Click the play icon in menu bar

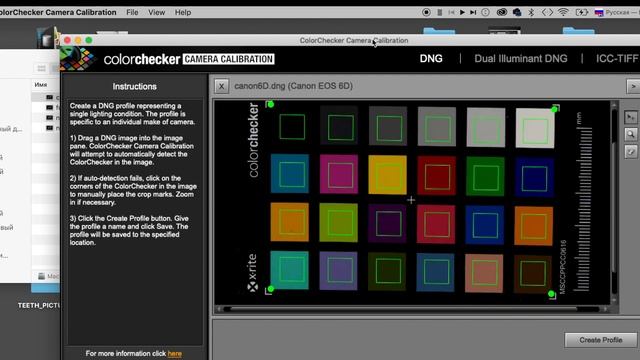click(x=462, y=12)
